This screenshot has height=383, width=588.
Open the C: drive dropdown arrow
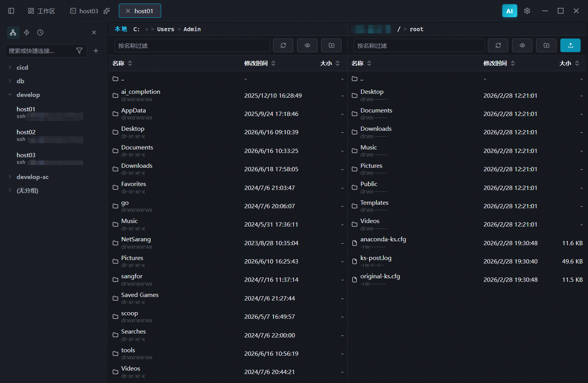(147, 30)
